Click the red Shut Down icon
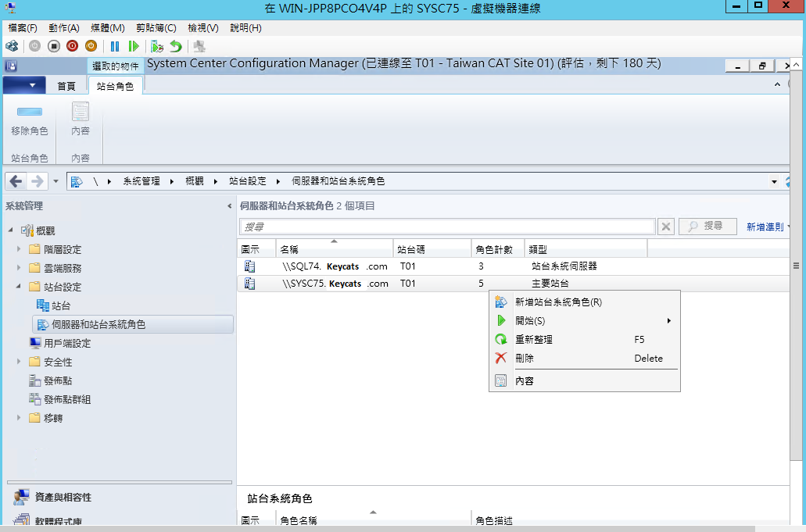The width and height of the screenshot is (806, 532). coord(73,46)
